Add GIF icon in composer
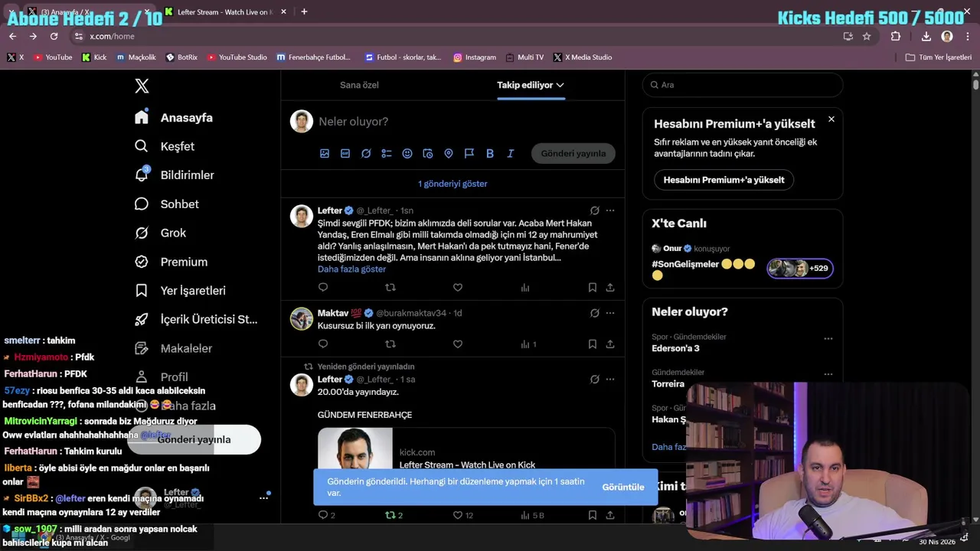This screenshot has width=980, height=551. 345,153
